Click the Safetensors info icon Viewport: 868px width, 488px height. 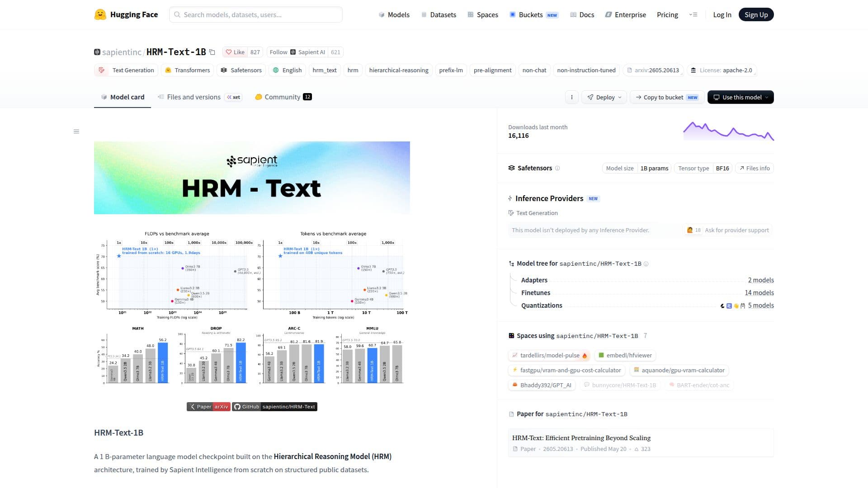(x=557, y=168)
